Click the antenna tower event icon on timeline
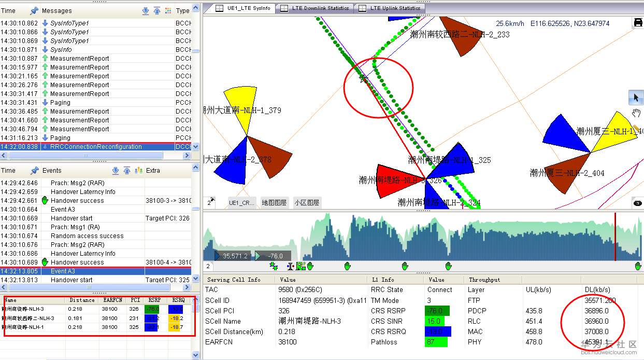This screenshot has height=360, width=644. tap(290, 266)
